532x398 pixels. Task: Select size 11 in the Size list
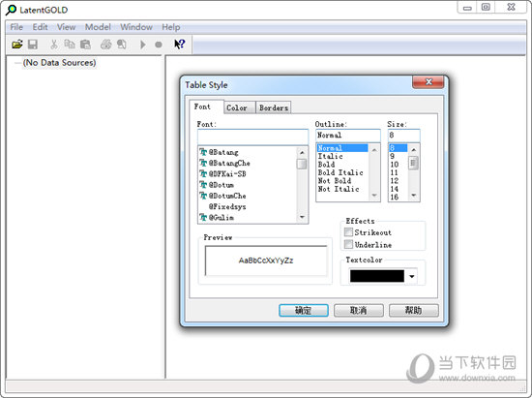395,172
